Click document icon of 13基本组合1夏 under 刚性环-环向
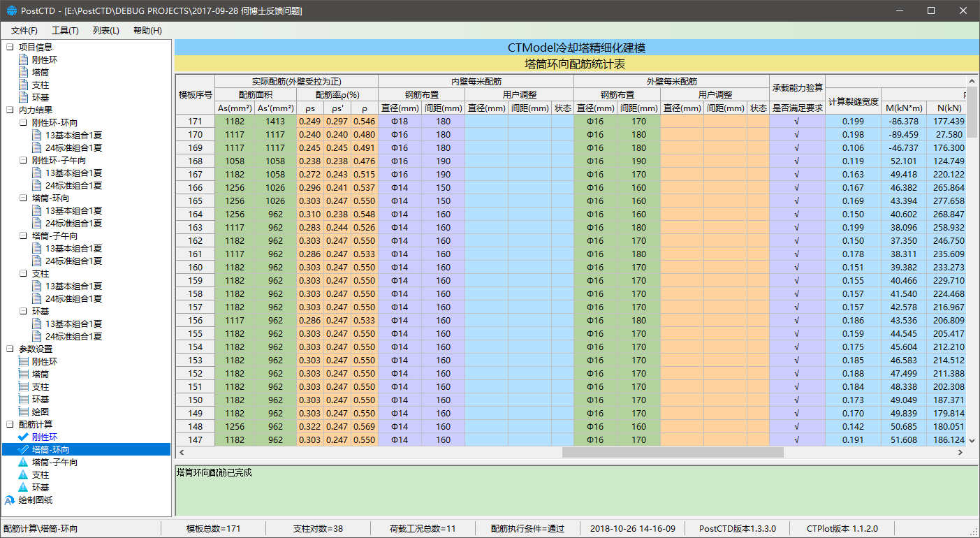 38,136
